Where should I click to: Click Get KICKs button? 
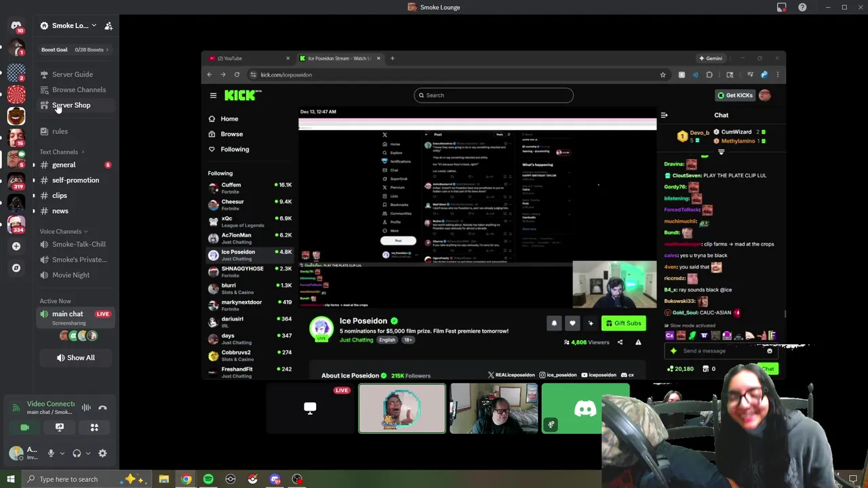pyautogui.click(x=735, y=95)
